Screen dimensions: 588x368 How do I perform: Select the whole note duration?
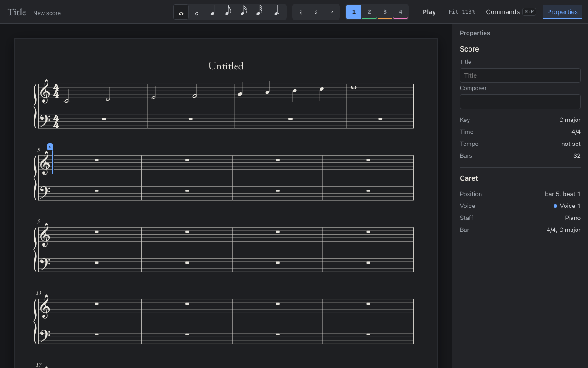coord(181,12)
